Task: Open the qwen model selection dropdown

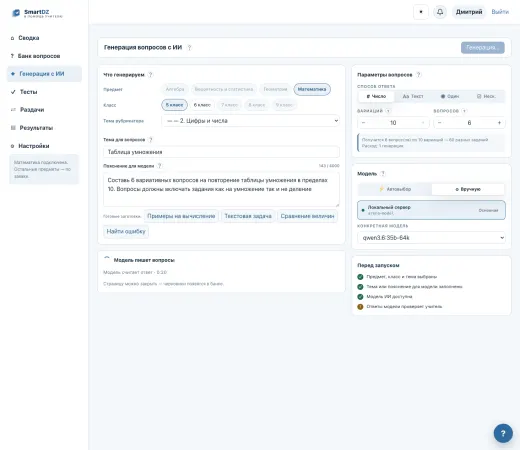Action: click(x=431, y=238)
